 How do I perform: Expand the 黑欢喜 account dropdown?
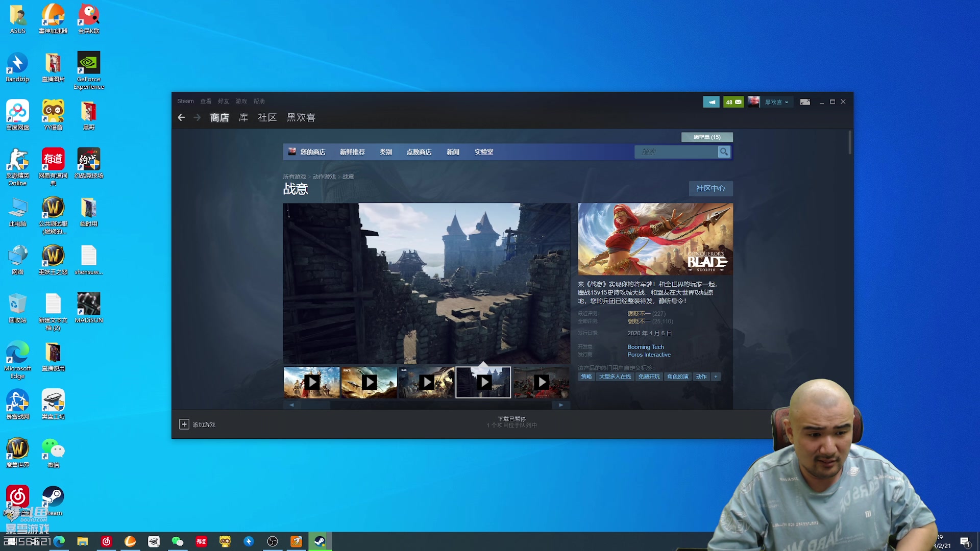click(x=776, y=102)
